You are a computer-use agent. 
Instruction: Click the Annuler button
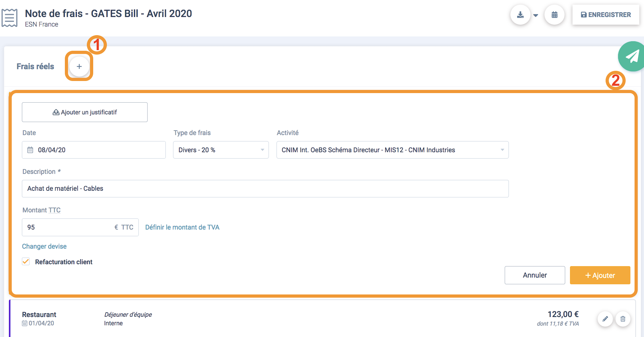click(535, 275)
